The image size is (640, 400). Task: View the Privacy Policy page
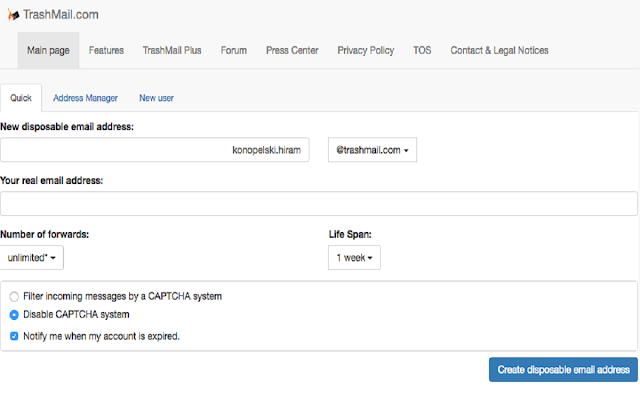[365, 50]
